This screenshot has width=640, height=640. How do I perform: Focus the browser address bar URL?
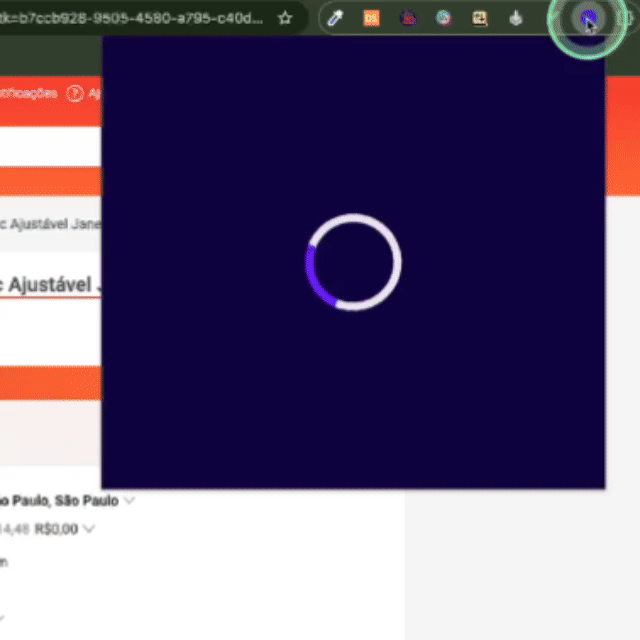pos(130,18)
